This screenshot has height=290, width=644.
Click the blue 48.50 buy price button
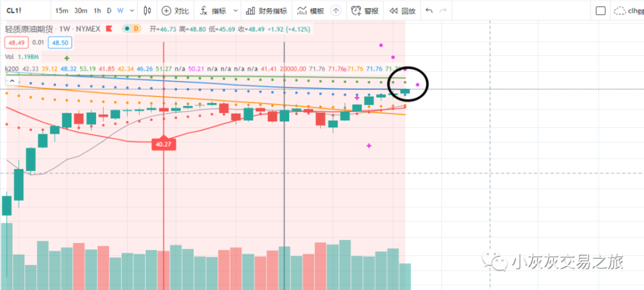61,42
